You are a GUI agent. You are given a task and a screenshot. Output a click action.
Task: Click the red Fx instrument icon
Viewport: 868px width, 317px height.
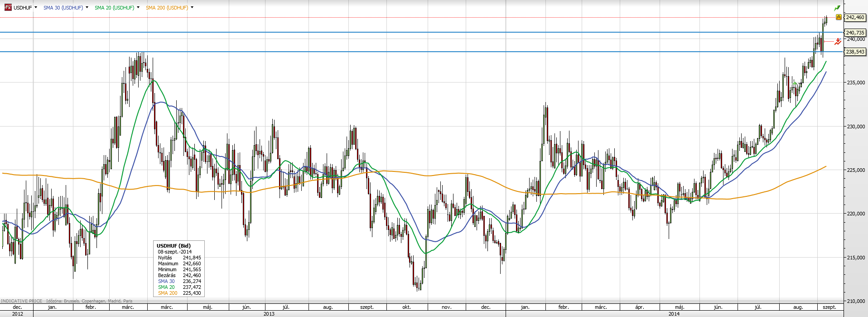click(x=8, y=7)
